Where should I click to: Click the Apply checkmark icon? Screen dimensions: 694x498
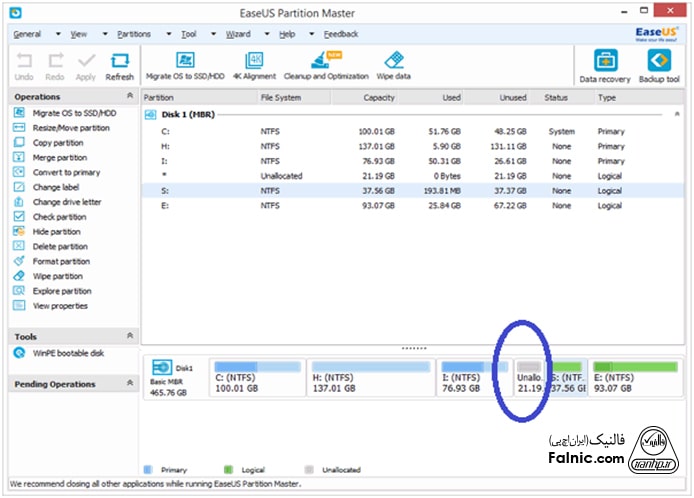point(86,63)
